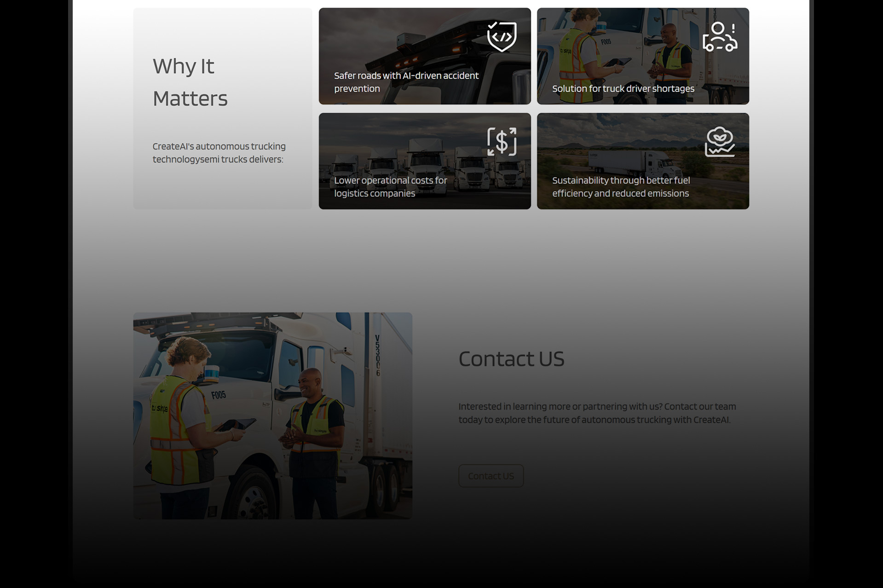Click the F005 label on the large photo's truck
This screenshot has width=883, height=588.
tap(218, 395)
